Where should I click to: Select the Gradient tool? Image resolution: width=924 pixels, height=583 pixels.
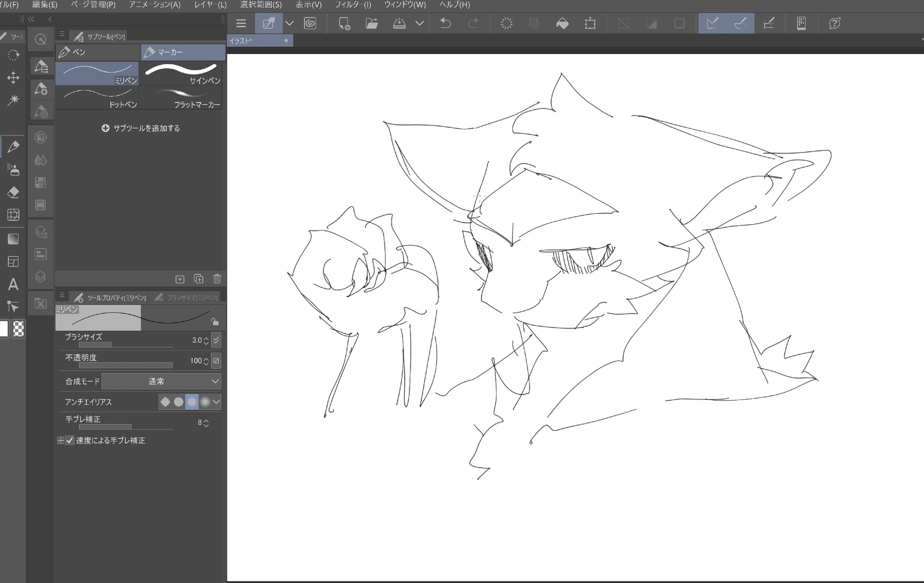pyautogui.click(x=13, y=239)
